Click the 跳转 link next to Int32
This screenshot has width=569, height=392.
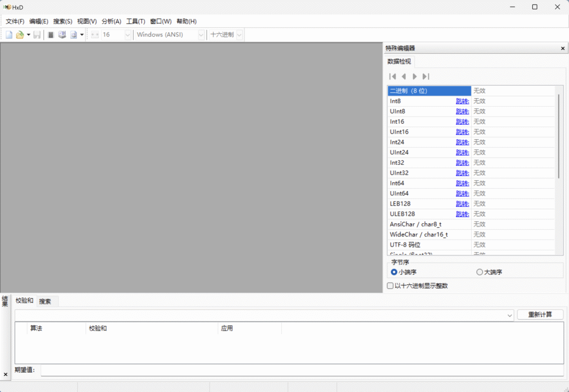462,163
